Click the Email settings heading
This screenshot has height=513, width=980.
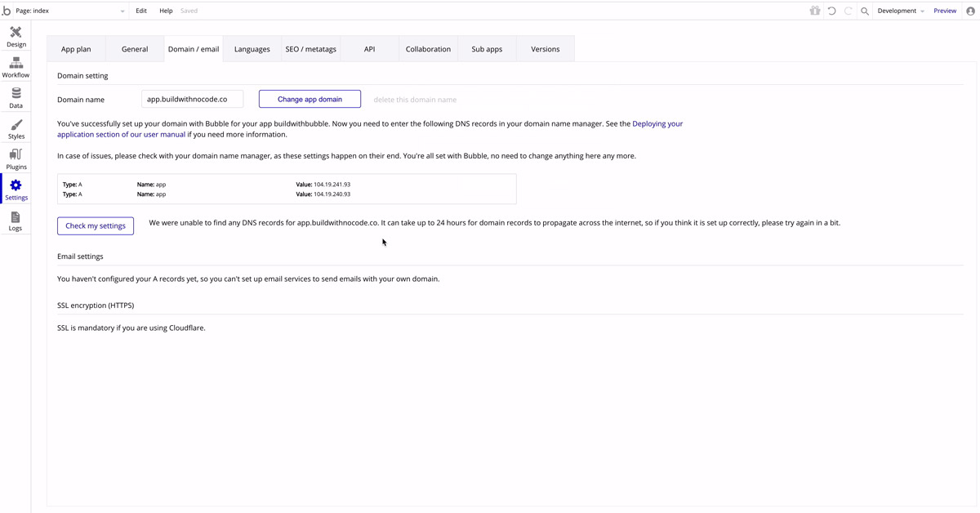pyautogui.click(x=80, y=256)
